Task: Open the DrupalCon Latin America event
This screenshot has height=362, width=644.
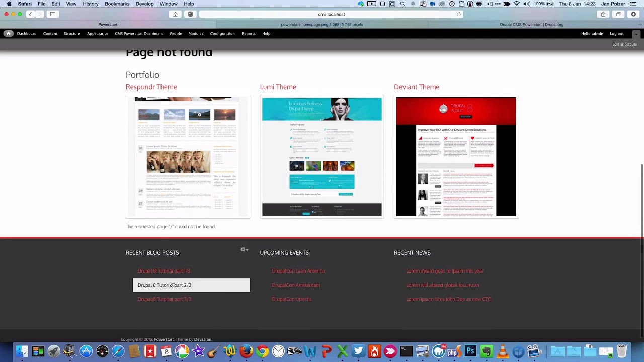Action: pyautogui.click(x=298, y=270)
